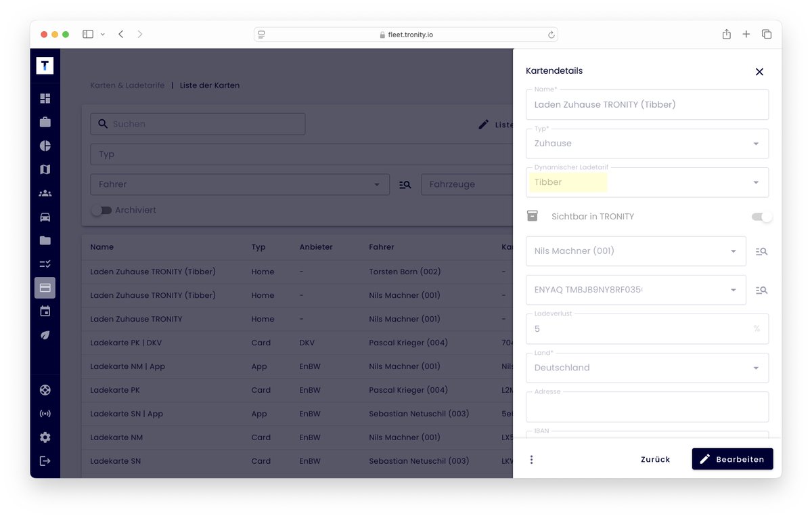The width and height of the screenshot is (812, 518).
Task: Open the map icon in sidebar
Action: point(45,169)
